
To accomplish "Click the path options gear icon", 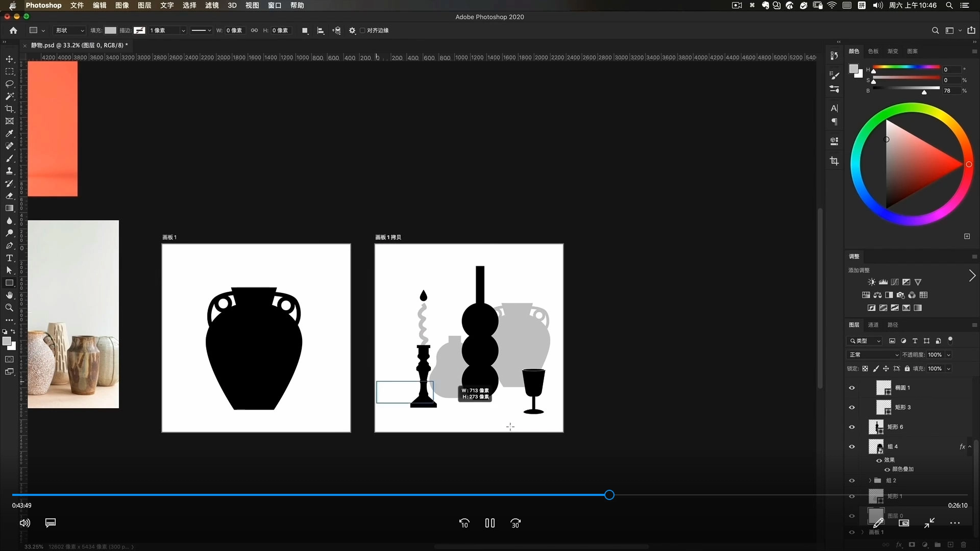I will point(352,31).
